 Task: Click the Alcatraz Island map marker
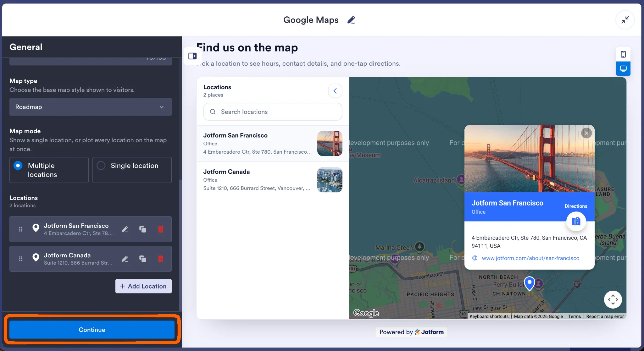tap(461, 180)
